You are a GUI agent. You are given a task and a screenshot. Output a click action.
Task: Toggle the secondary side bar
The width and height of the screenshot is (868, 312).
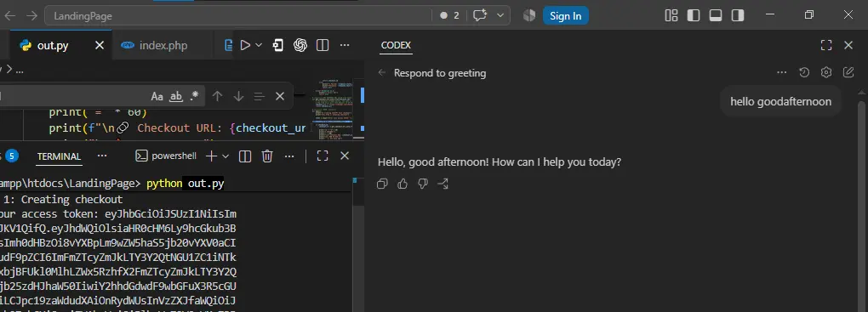(x=738, y=15)
